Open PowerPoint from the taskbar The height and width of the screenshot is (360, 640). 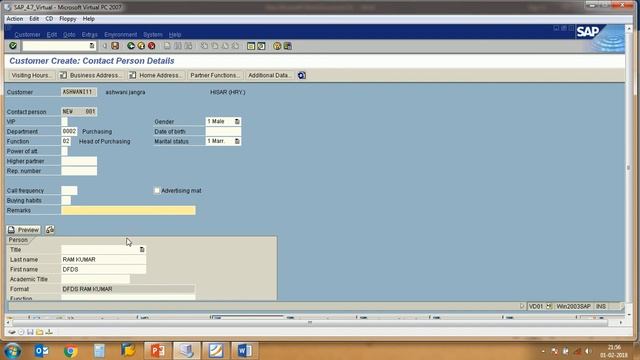[x=158, y=351]
